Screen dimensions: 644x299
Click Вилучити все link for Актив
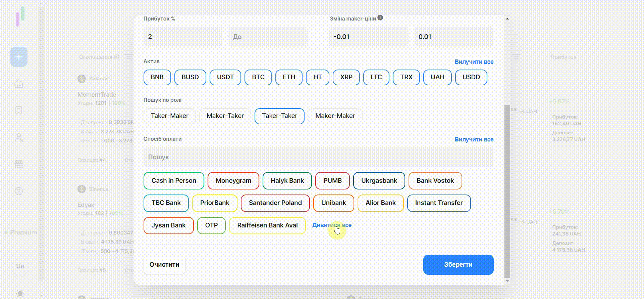(474, 62)
